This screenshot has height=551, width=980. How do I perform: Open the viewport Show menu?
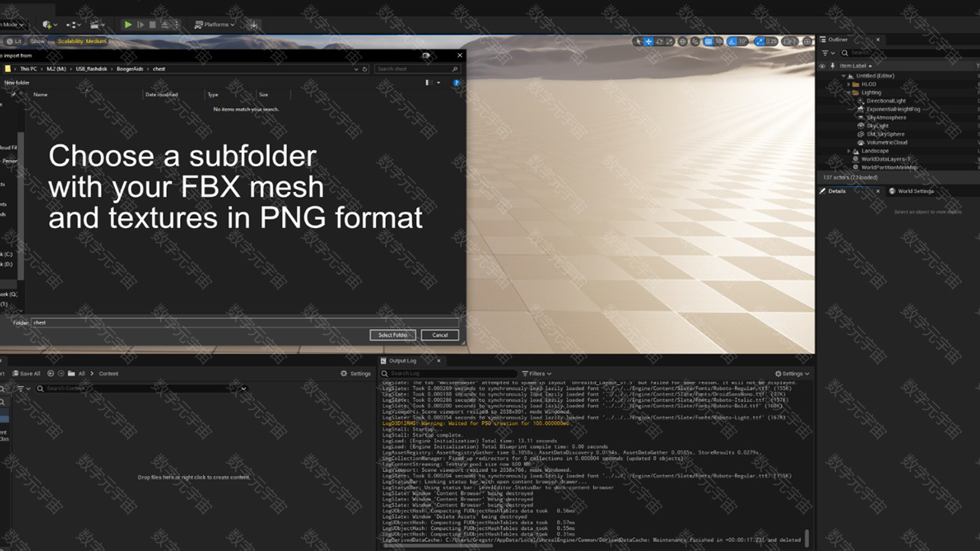[38, 41]
